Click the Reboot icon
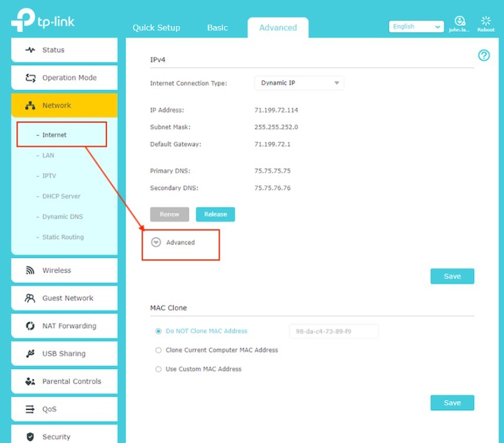The width and height of the screenshot is (504, 443). (486, 22)
